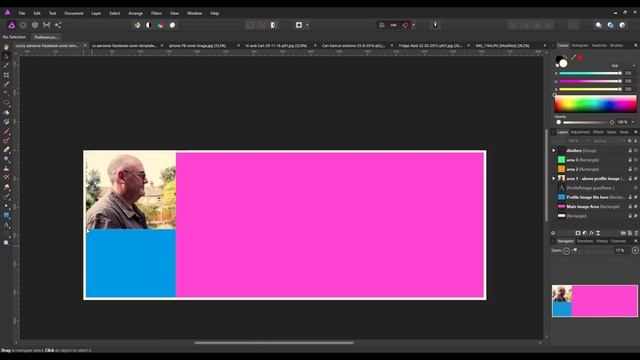Open the Layer menu
The image size is (640, 360).
coord(96,13)
